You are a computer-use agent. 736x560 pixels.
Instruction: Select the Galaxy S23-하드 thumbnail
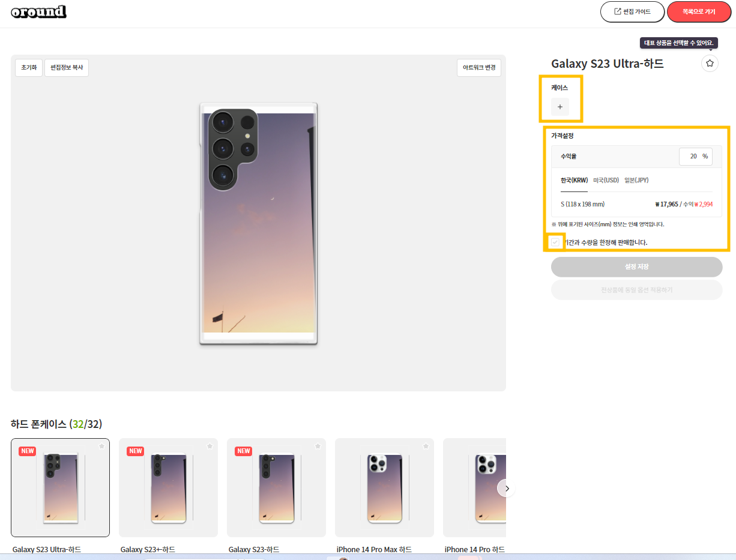276,487
